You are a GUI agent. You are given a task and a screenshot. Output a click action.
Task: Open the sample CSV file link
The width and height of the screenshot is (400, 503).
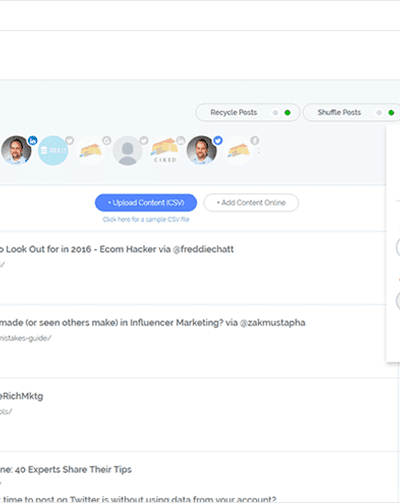coord(146,219)
